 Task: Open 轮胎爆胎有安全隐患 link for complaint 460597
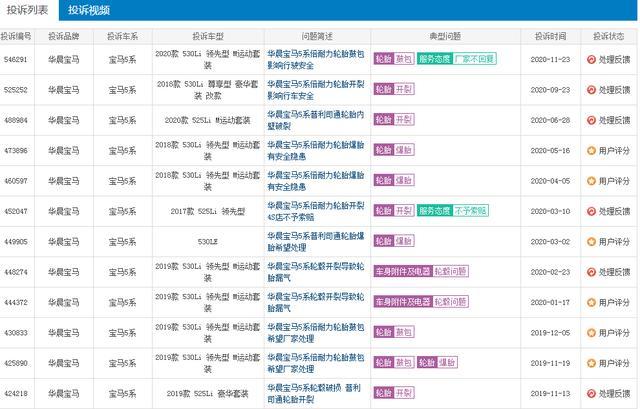[x=316, y=181]
